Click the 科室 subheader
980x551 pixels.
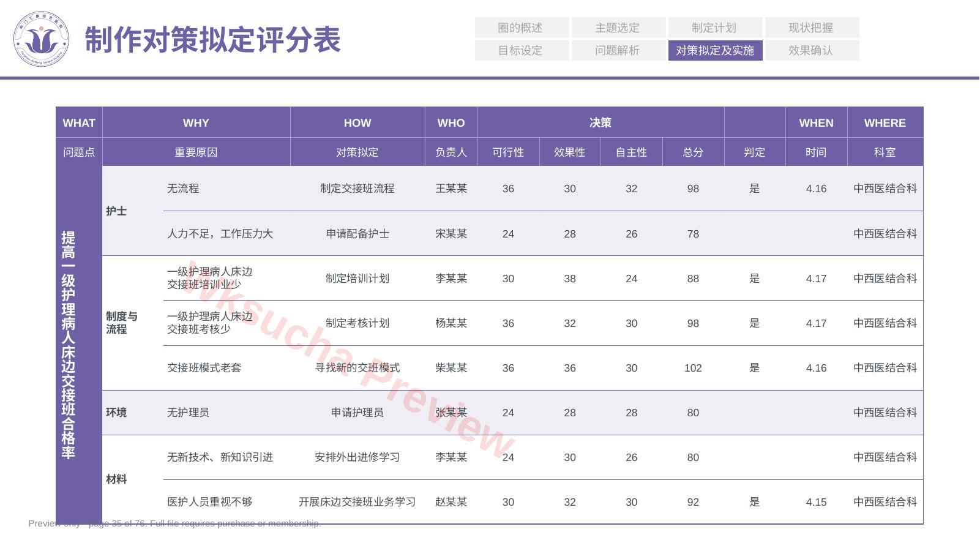coord(885,152)
